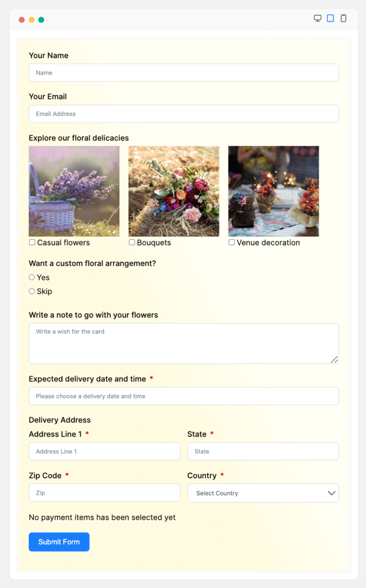The image size is (366, 588).
Task: Focus the Email Address field
Action: pyautogui.click(x=183, y=114)
